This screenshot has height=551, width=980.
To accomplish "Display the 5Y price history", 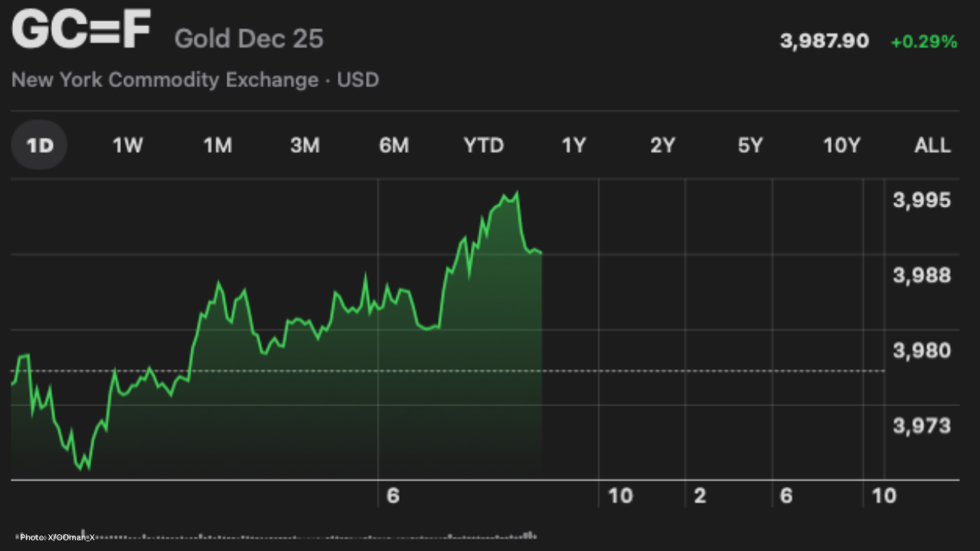I will [x=750, y=145].
